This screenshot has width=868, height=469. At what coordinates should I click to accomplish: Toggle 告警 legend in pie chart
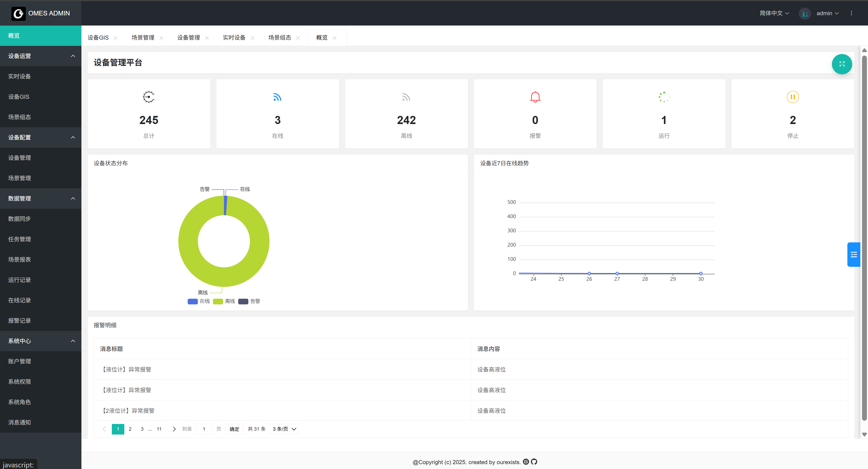pos(249,301)
